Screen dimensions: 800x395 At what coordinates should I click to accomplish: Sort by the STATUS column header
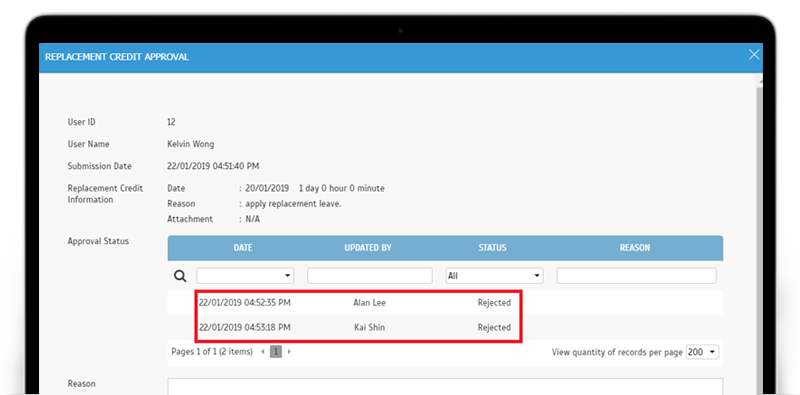click(x=492, y=248)
